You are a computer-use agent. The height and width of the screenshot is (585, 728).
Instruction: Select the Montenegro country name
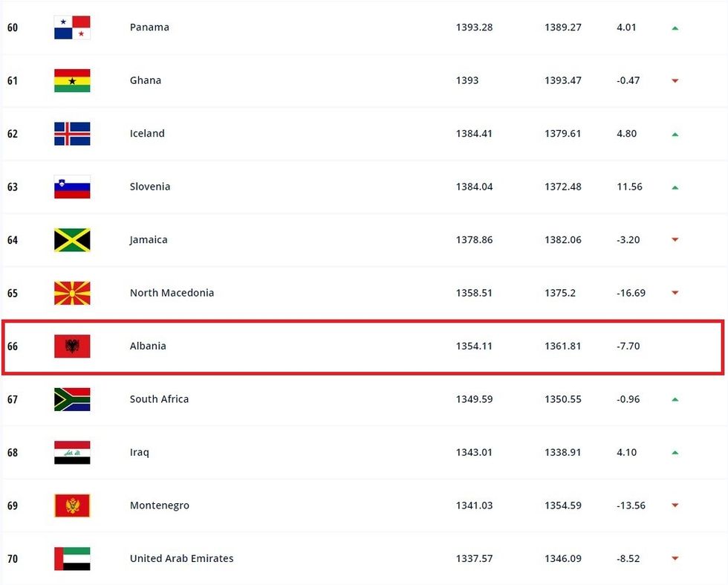click(x=159, y=505)
